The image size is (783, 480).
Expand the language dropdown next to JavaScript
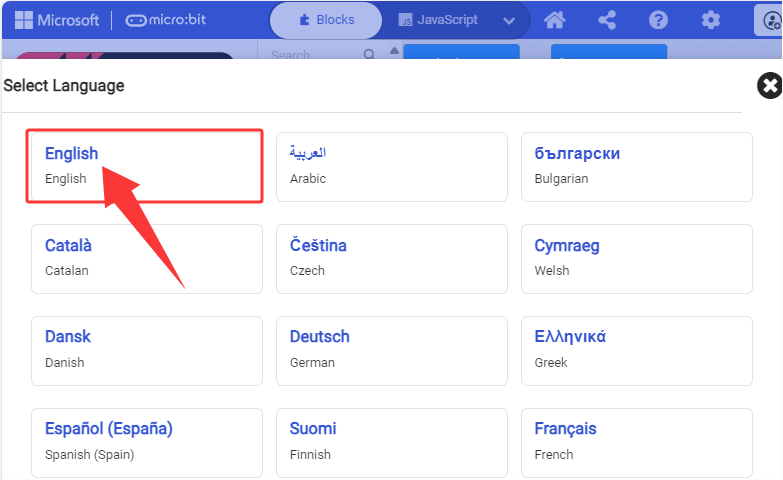pyautogui.click(x=509, y=20)
